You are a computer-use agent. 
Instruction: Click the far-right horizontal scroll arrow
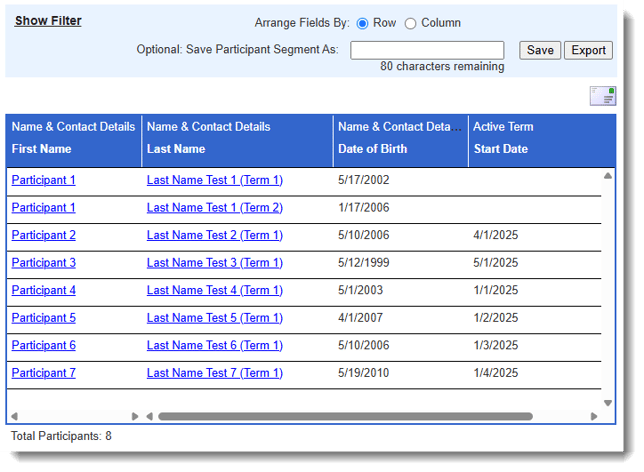tap(594, 416)
